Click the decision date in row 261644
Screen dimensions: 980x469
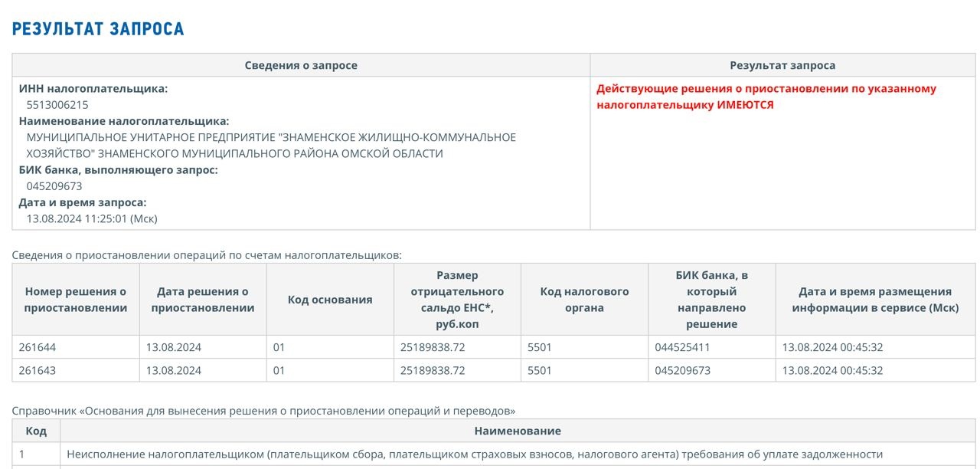174,347
